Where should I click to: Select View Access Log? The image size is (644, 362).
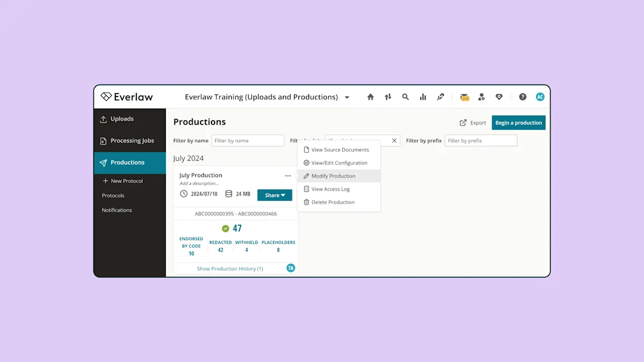tap(339, 189)
